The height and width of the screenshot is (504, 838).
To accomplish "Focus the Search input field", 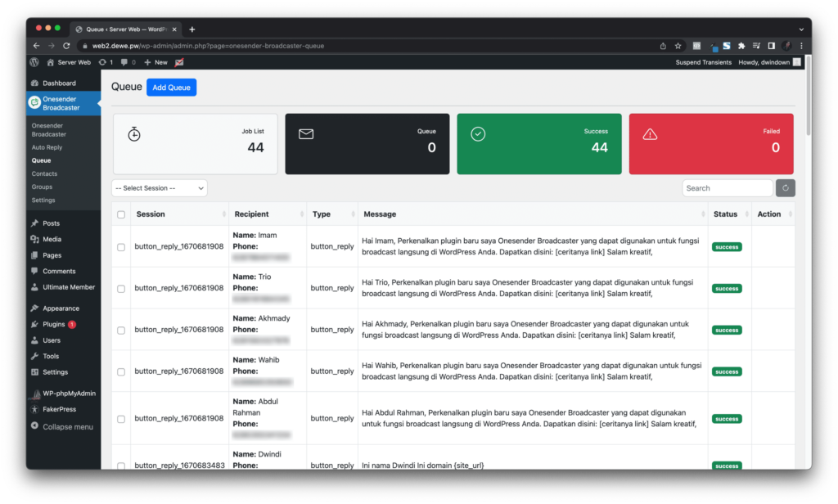I will click(x=727, y=188).
